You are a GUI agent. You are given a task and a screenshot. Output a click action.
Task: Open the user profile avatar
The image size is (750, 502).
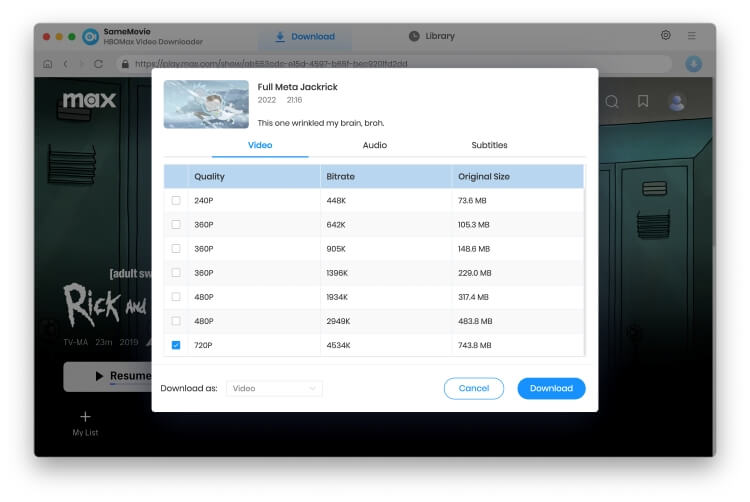coord(676,102)
